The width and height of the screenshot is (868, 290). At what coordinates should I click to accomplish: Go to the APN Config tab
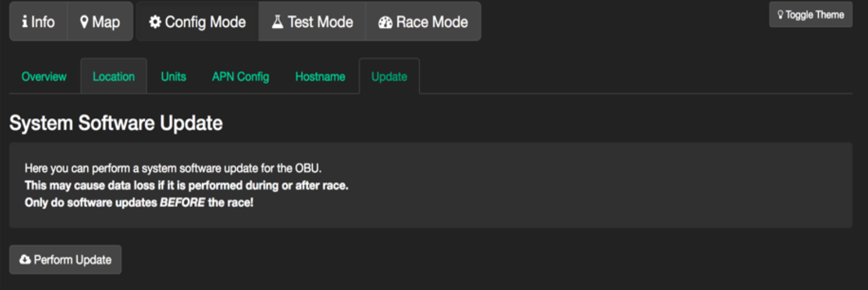coord(241,77)
